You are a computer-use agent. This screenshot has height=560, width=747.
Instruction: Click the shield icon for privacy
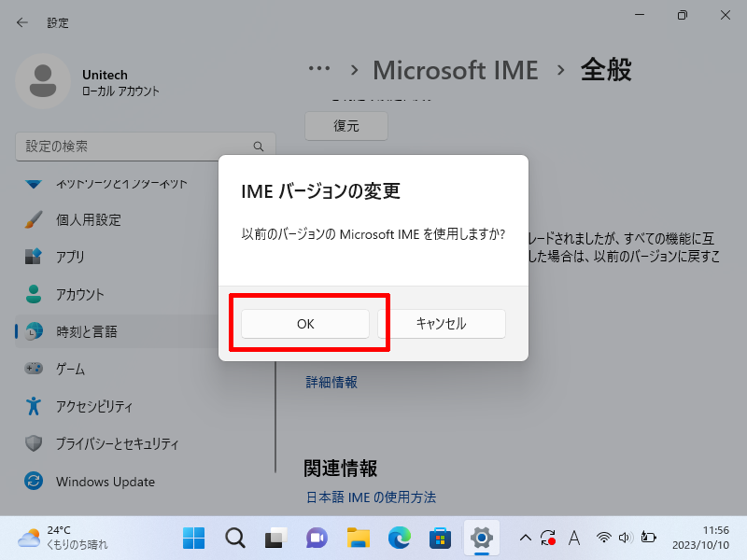tap(34, 442)
